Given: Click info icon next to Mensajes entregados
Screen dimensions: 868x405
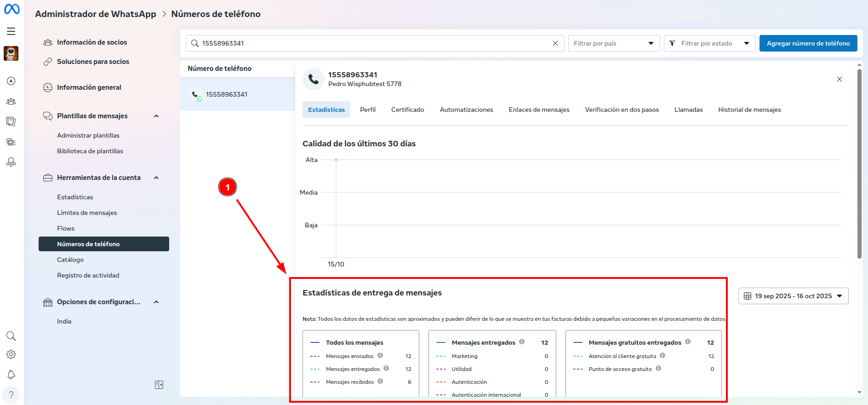Looking at the screenshot, I should pyautogui.click(x=522, y=341).
